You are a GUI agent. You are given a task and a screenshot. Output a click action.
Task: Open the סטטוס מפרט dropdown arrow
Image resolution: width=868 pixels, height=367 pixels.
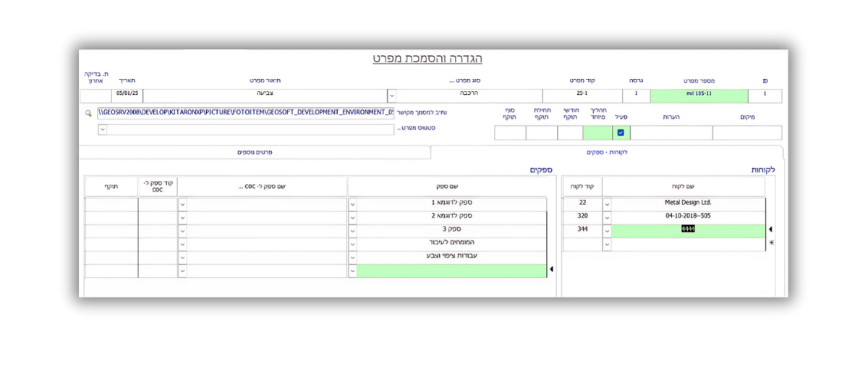click(102, 130)
